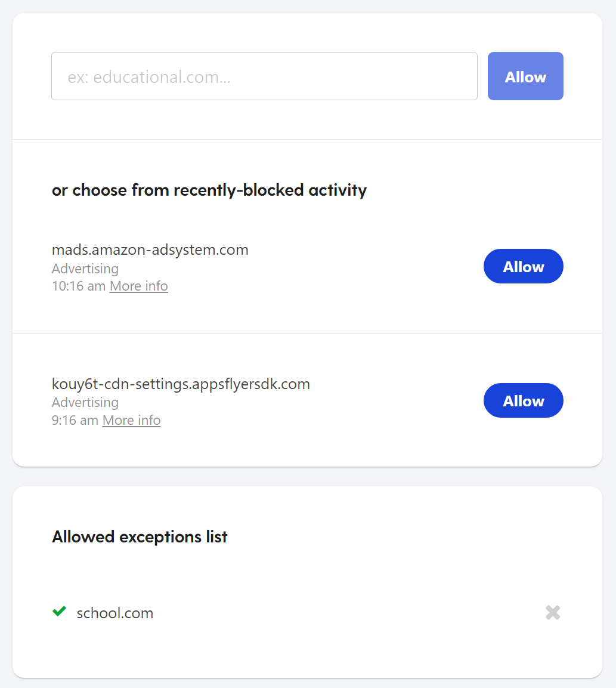Select the recently-blocked activity heading
This screenshot has height=688, width=616.
(x=209, y=190)
